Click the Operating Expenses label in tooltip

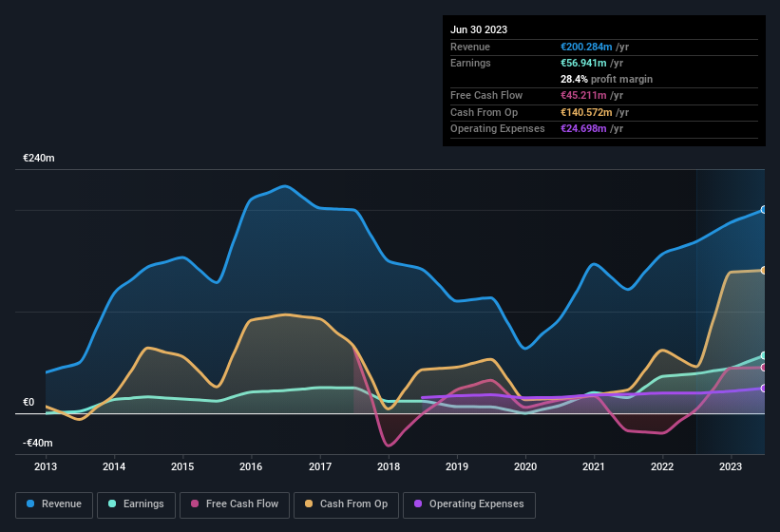click(498, 129)
